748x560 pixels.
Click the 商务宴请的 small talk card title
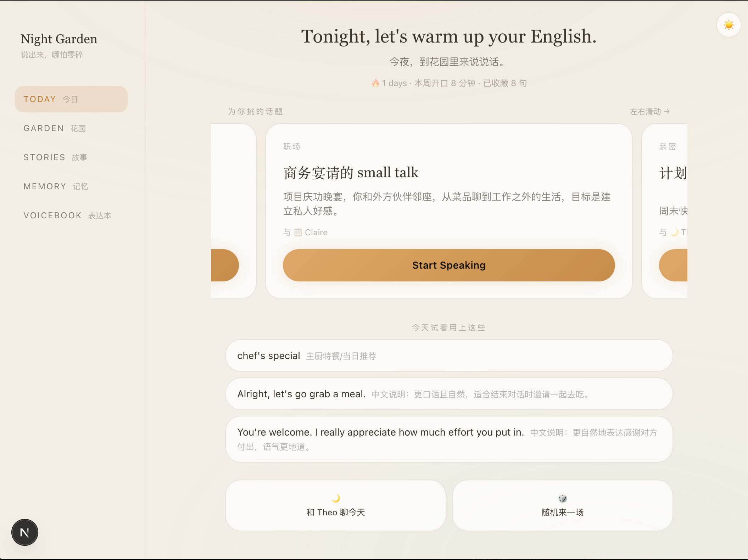(x=351, y=173)
